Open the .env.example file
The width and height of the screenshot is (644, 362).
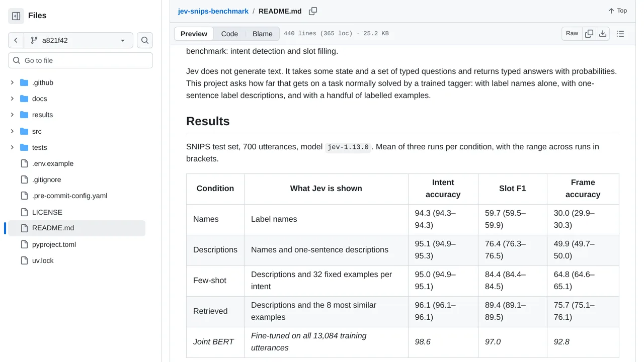click(x=53, y=163)
